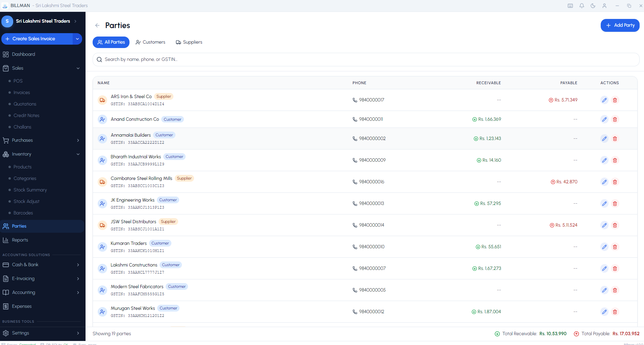Edit Murugan Steel Works party
Screen dimensions: 644x345
[x=604, y=312]
